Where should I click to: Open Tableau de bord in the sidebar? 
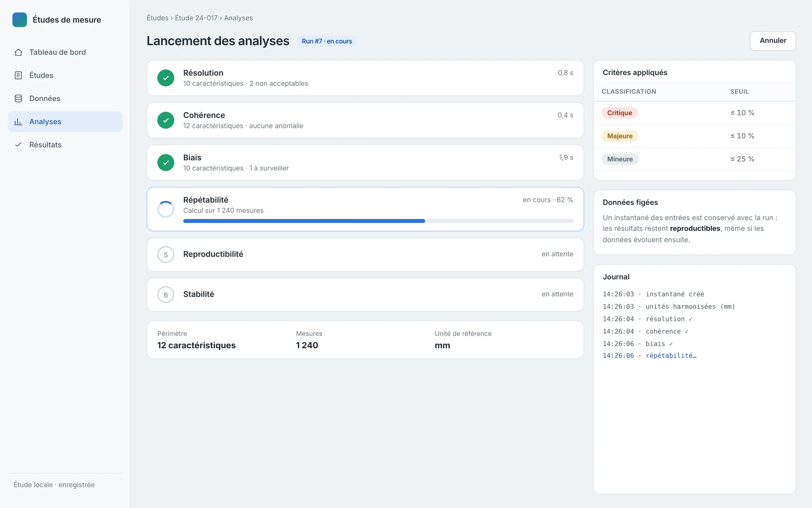pyautogui.click(x=65, y=52)
